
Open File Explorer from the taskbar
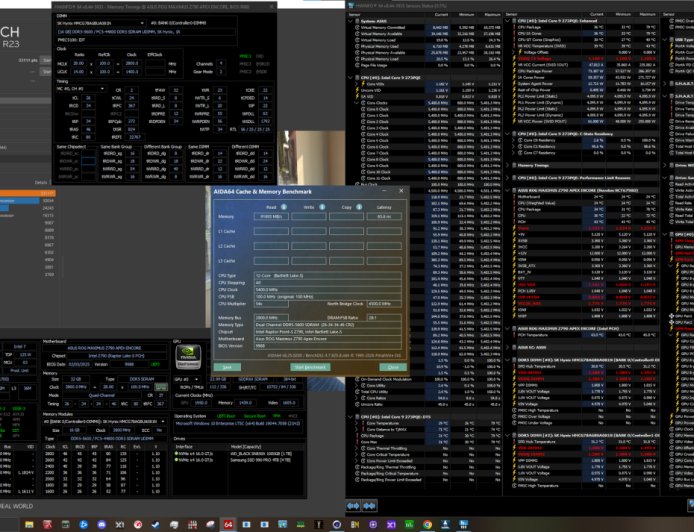[29, 525]
